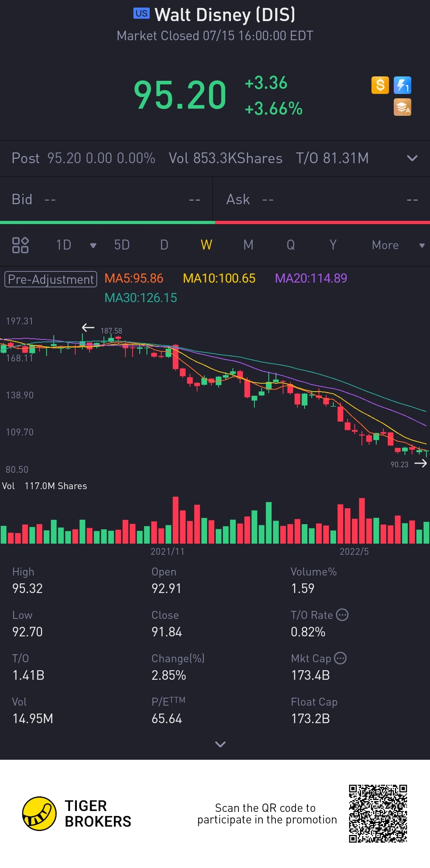Tap the Open 92.91 value
Image resolution: width=430 pixels, height=868 pixels.
(166, 589)
